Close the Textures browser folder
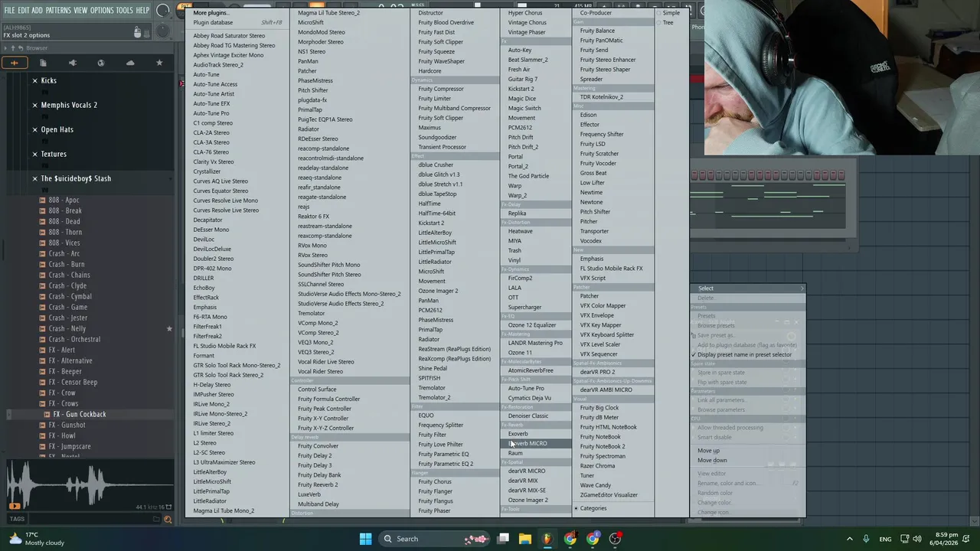The width and height of the screenshot is (980, 551). tap(34, 154)
